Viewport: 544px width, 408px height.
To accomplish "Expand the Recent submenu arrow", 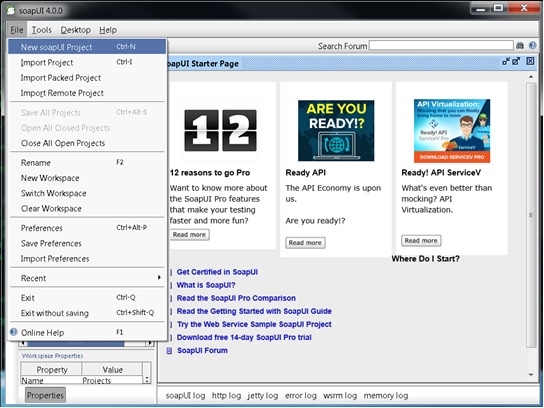I will (x=159, y=278).
